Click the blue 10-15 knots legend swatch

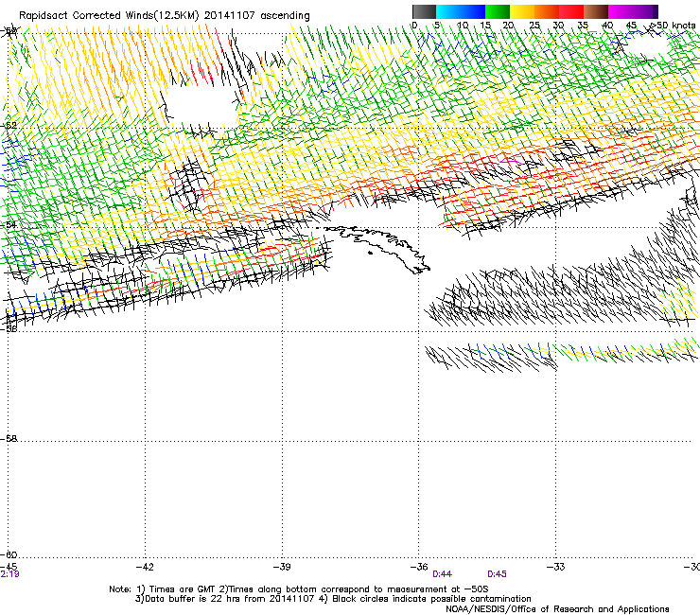(x=473, y=11)
